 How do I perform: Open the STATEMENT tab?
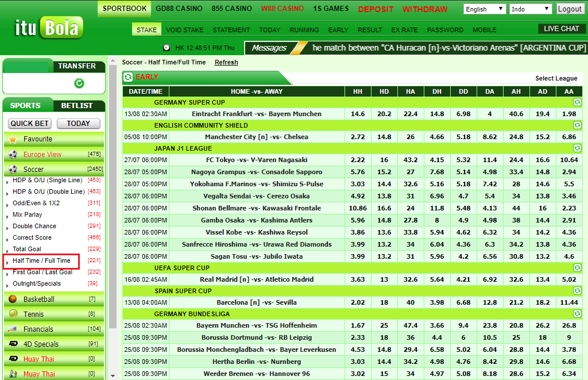(231, 30)
